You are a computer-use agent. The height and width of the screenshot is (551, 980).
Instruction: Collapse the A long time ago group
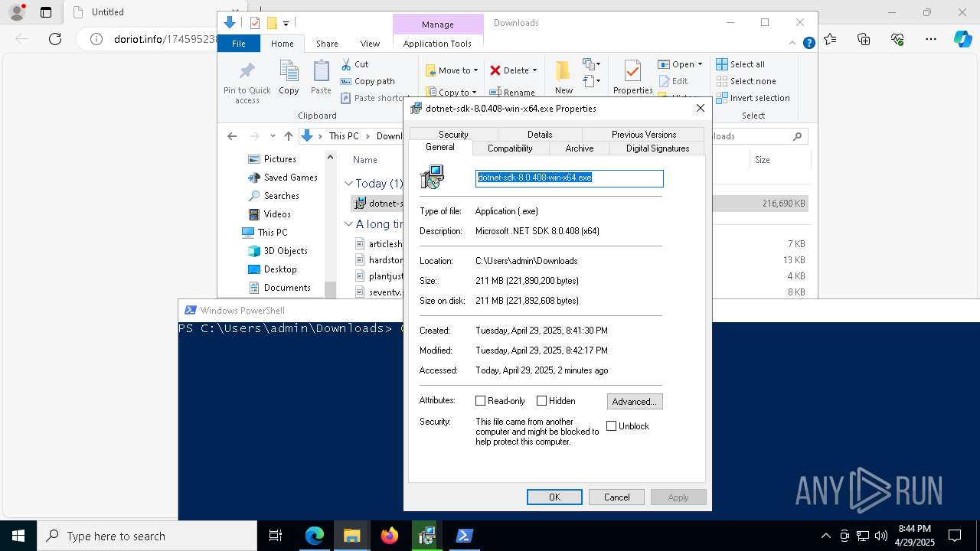[x=348, y=224]
